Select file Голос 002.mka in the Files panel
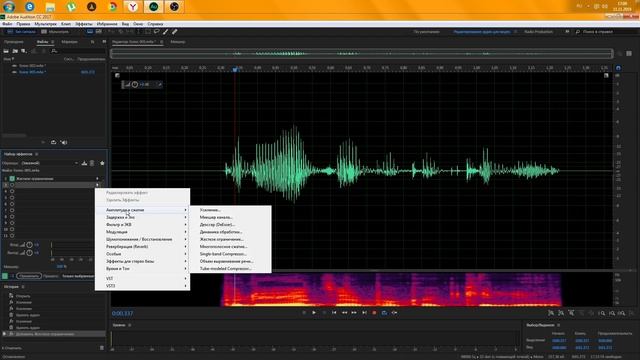This screenshot has height=360, width=640. [32, 65]
